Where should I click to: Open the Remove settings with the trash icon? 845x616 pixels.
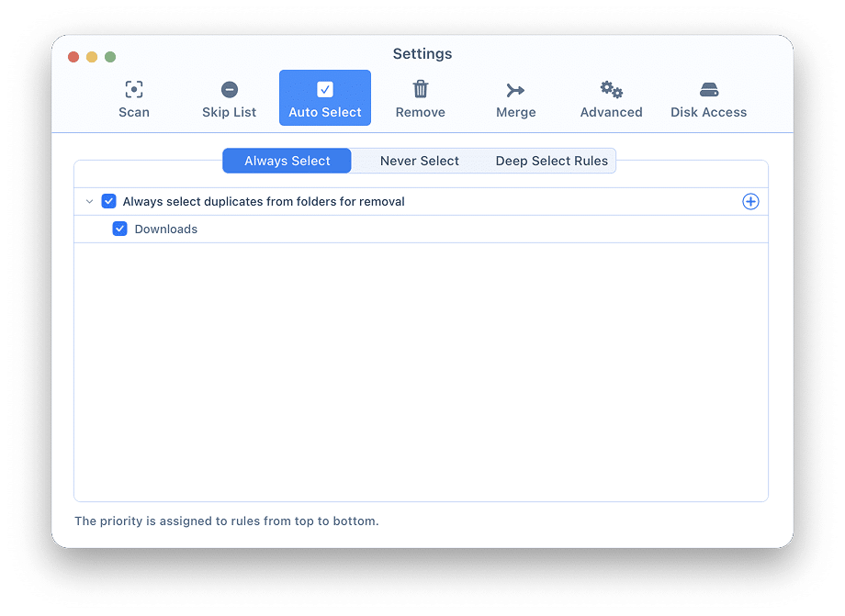coord(420,98)
